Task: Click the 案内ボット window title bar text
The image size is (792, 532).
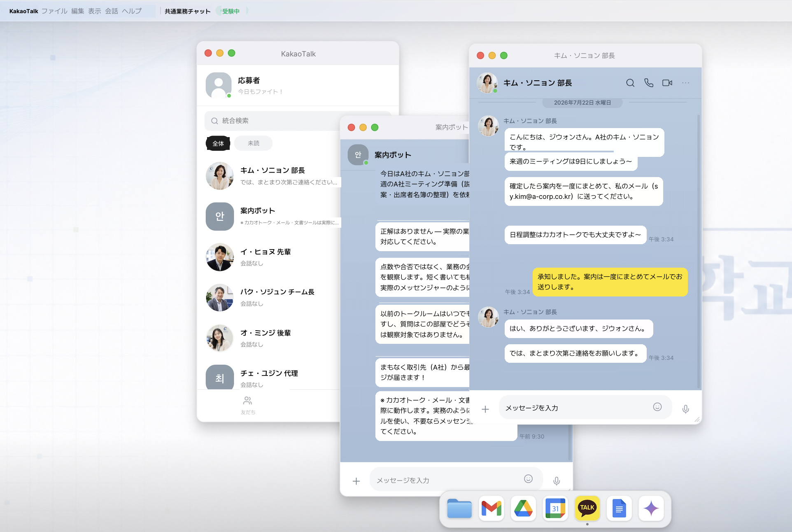Action: coord(452,127)
